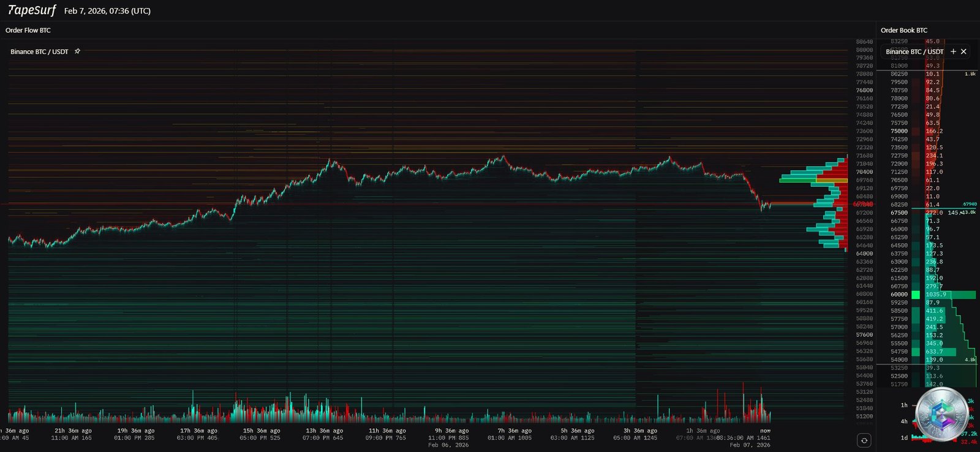Screen dimensions: 980x452
Task: Open the TapeSurf logo link
Action: pos(32,10)
